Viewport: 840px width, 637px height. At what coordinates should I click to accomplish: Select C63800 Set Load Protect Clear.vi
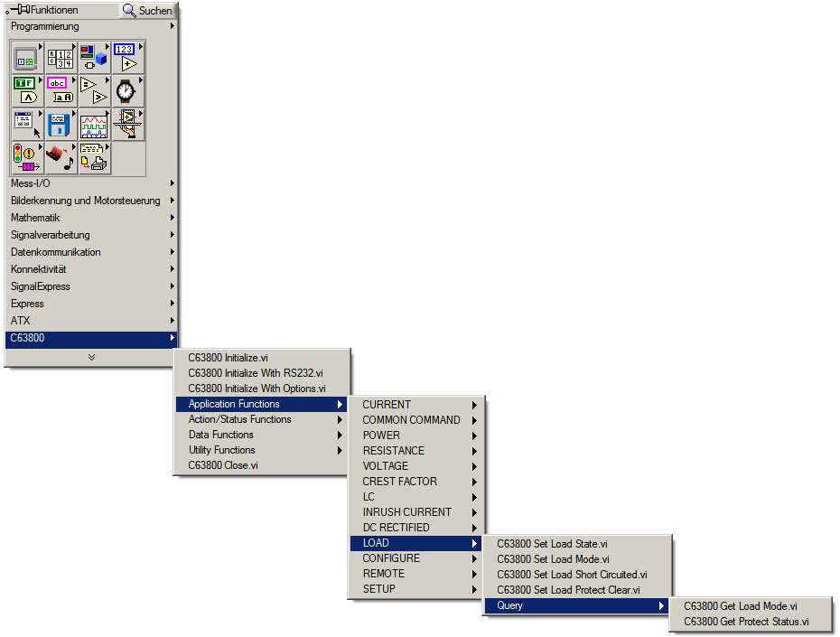coord(576,590)
